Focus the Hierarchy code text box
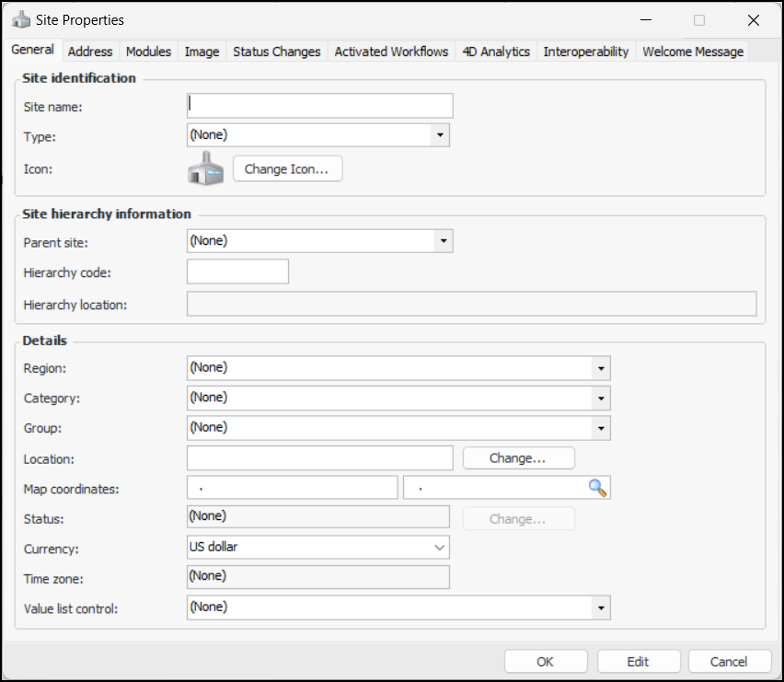Screen dimensions: 784x682 [237, 272]
